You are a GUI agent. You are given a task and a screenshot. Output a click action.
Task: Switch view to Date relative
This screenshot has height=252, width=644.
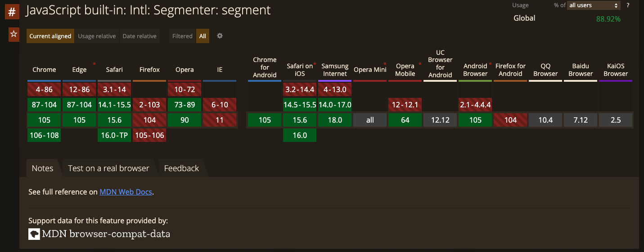(x=140, y=36)
